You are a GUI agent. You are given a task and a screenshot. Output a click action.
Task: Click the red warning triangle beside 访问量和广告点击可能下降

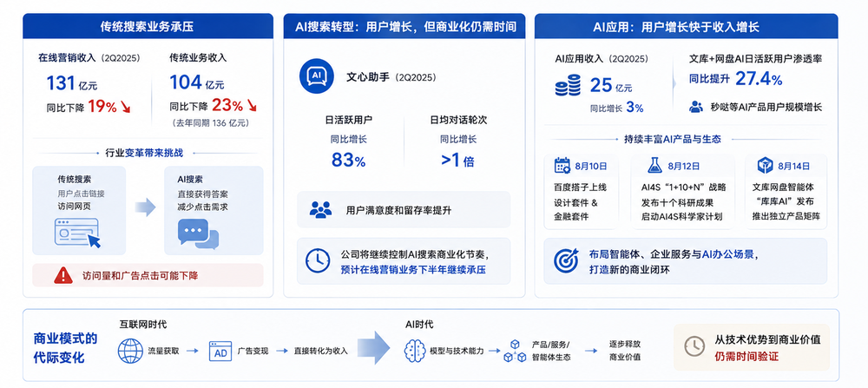click(x=63, y=275)
